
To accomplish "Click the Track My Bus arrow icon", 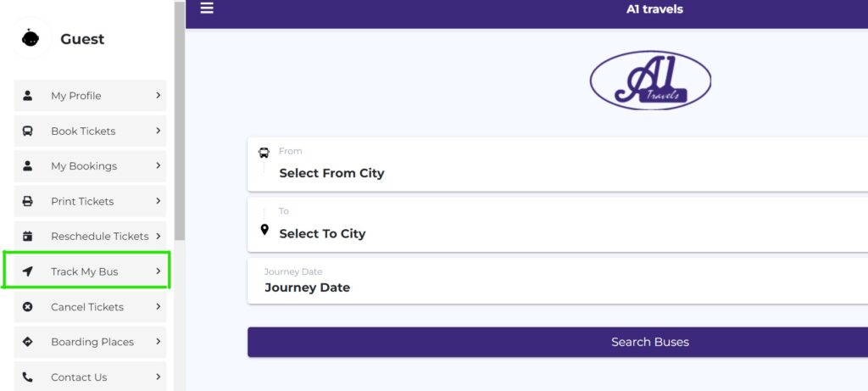I will [28, 271].
